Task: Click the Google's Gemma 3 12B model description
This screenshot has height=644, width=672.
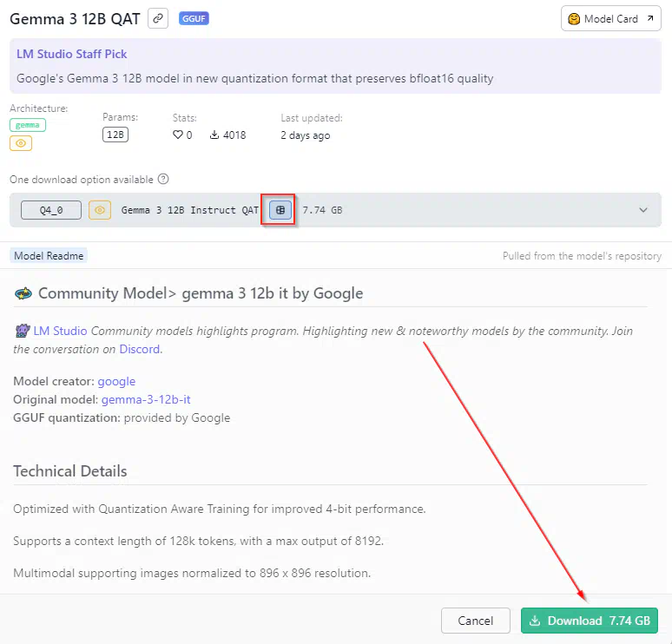Action: pos(255,78)
